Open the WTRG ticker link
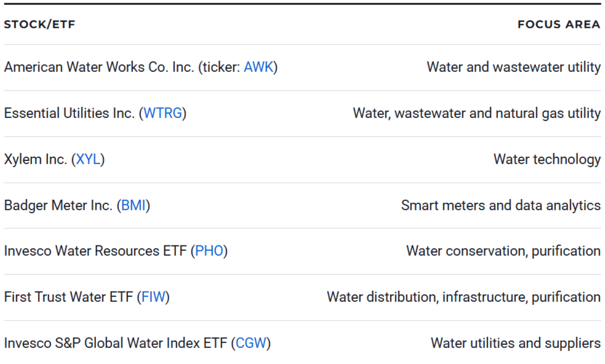Viewport: 605px width, 364px height. (162, 113)
